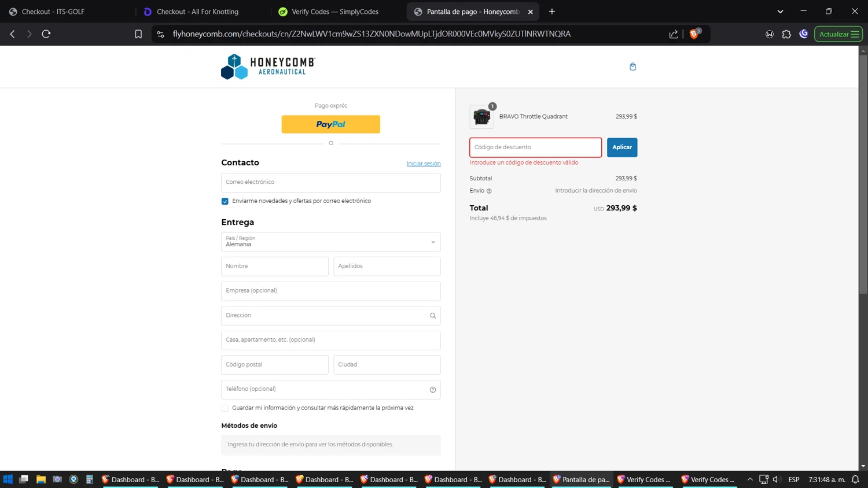Open network status icon in tray
The height and width of the screenshot is (488, 868).
(x=764, y=479)
